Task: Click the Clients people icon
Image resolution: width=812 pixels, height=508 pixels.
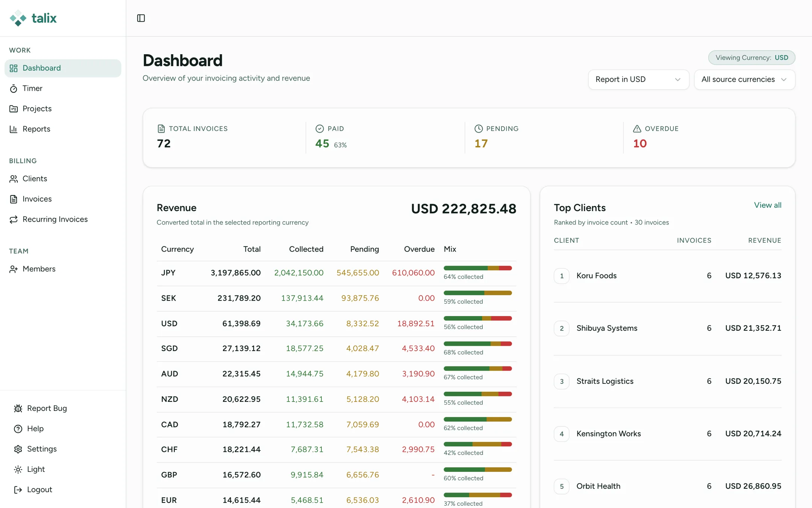Action: click(14, 179)
